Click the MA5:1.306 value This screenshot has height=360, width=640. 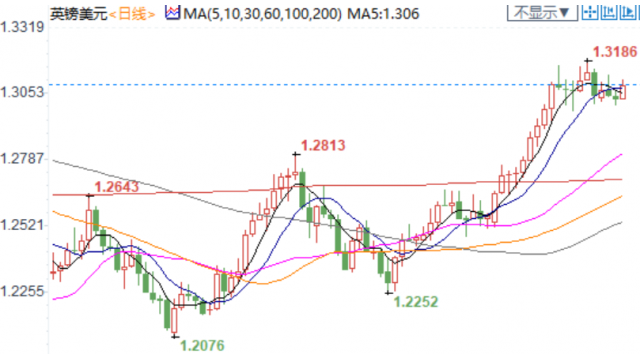[x=383, y=14]
